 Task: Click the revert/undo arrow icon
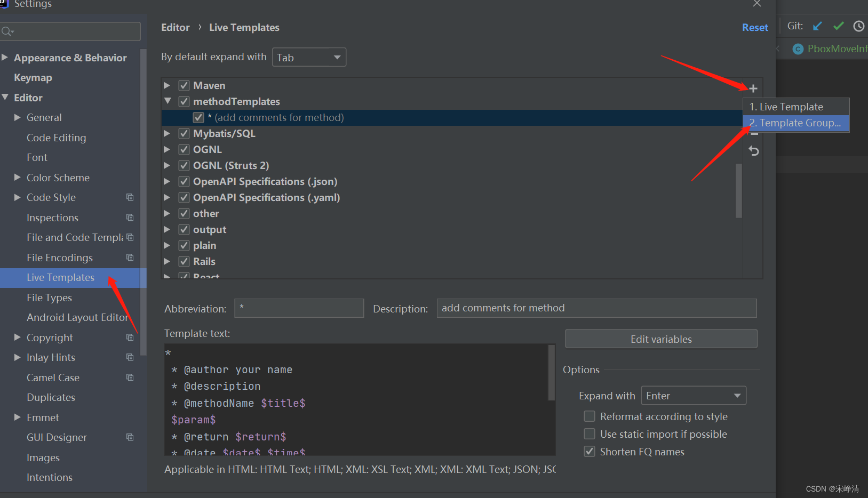pos(754,151)
